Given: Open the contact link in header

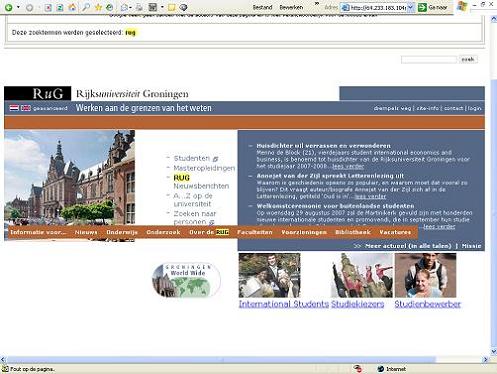Looking at the screenshot, I should tap(453, 108).
